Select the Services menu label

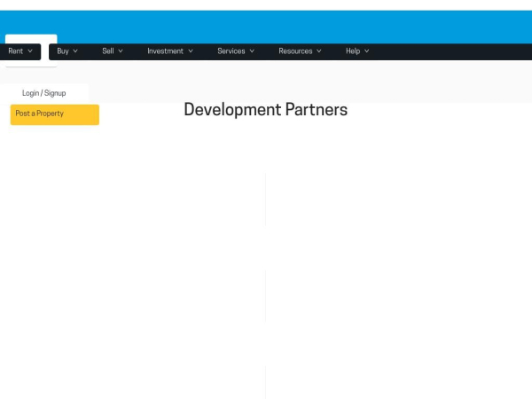[x=231, y=51]
